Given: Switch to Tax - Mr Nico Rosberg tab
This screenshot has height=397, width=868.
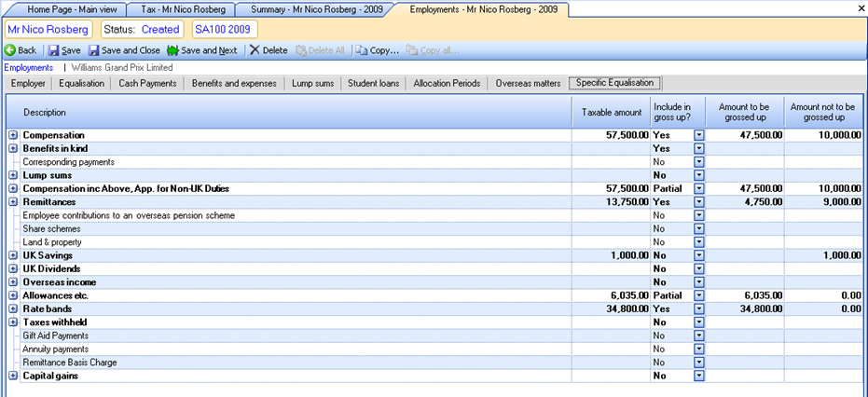Looking at the screenshot, I should (x=183, y=10).
